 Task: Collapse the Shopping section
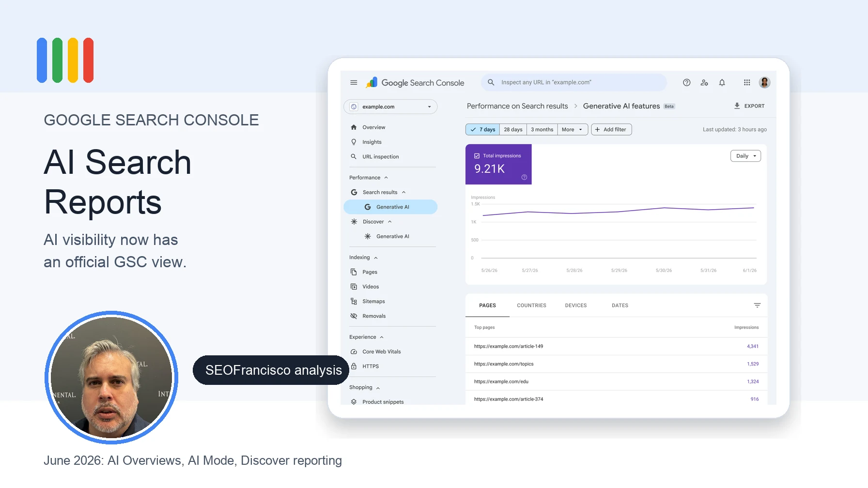(x=378, y=388)
